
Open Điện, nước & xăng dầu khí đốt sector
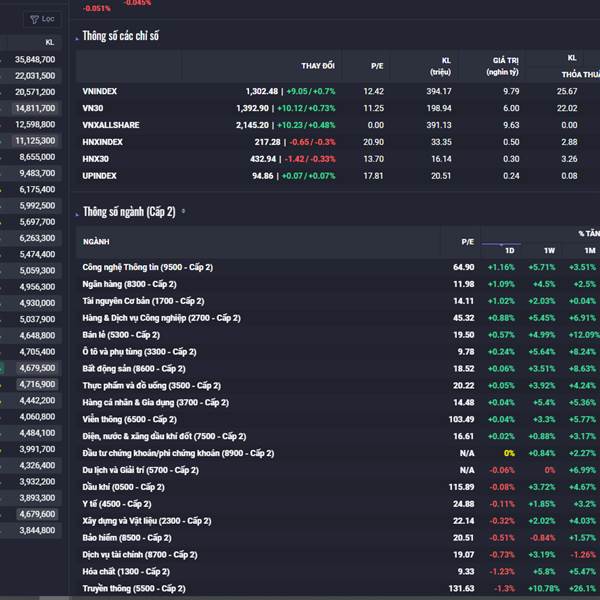(x=165, y=436)
